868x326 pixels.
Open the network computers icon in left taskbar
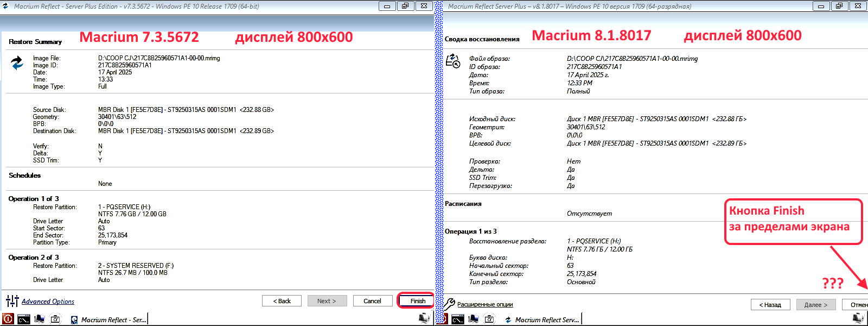tap(39, 319)
